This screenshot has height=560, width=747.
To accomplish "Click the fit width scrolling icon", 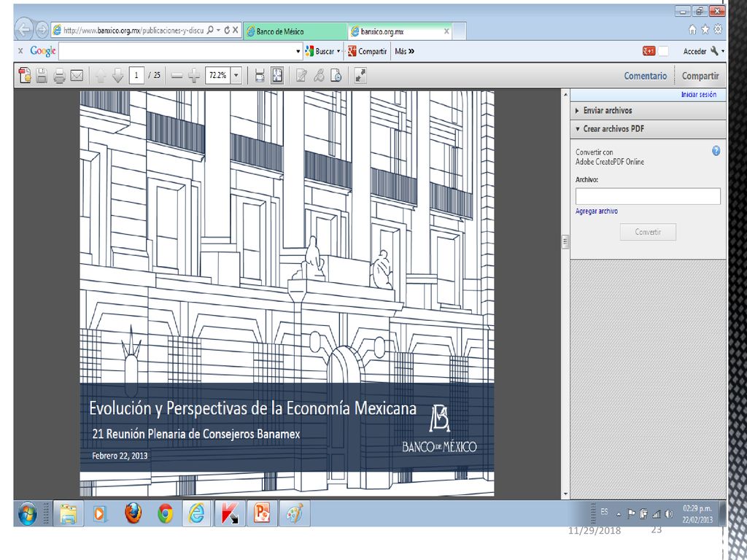I will click(260, 75).
